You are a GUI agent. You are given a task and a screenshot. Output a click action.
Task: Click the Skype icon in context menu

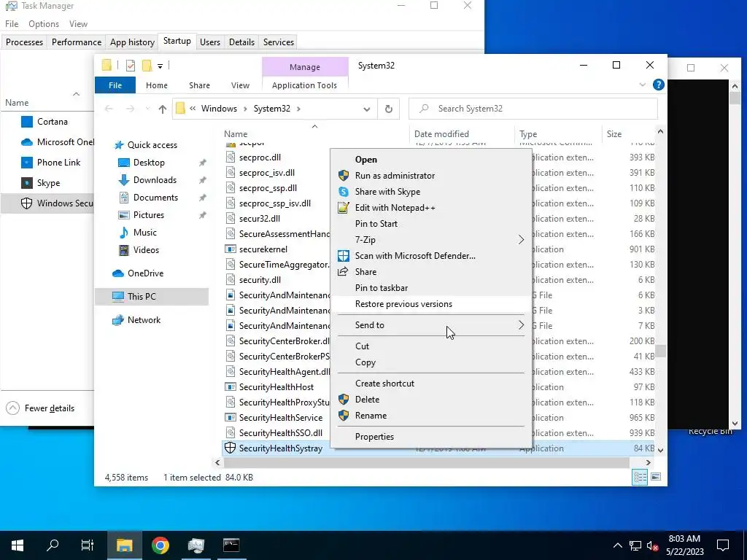(x=344, y=192)
